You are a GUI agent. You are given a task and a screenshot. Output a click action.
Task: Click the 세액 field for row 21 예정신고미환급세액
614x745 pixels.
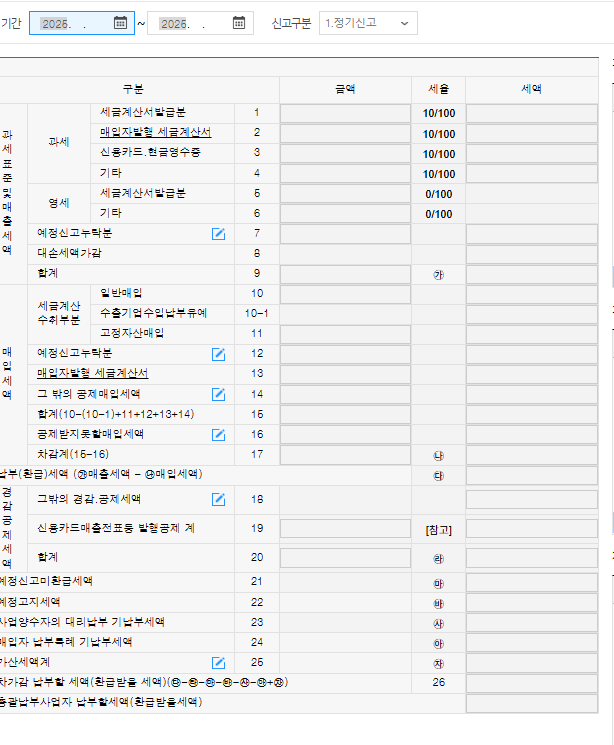click(532, 583)
